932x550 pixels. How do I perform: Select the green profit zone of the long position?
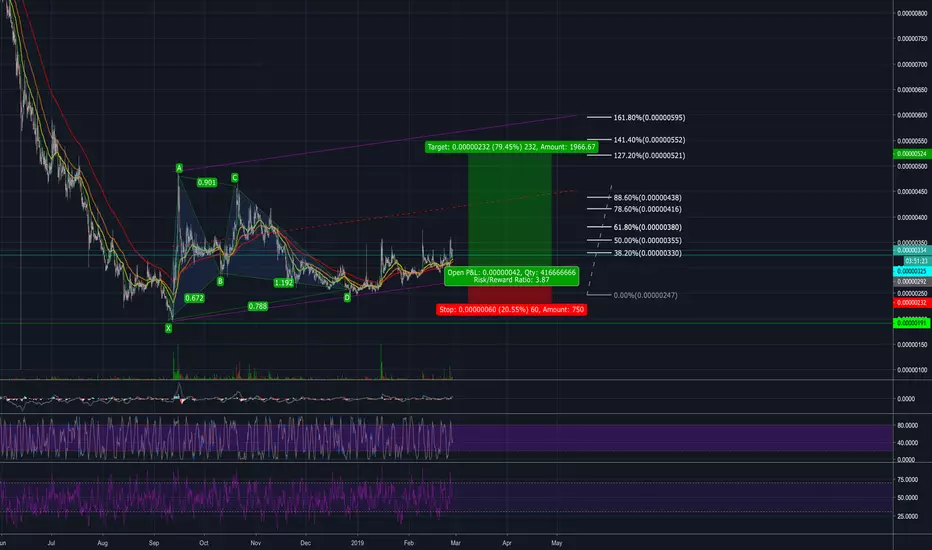click(510, 208)
